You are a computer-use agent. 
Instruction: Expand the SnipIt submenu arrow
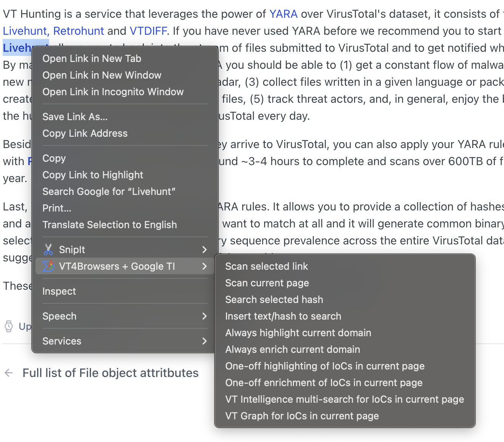coord(204,250)
